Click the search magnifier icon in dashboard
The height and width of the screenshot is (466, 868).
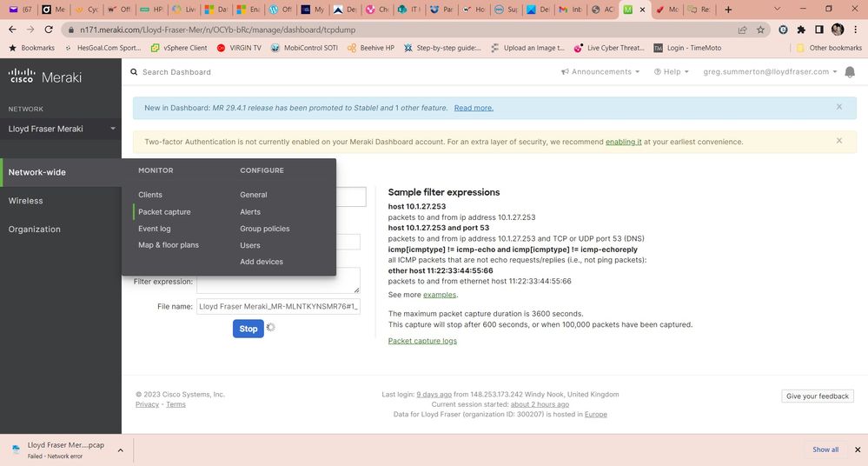pyautogui.click(x=134, y=72)
